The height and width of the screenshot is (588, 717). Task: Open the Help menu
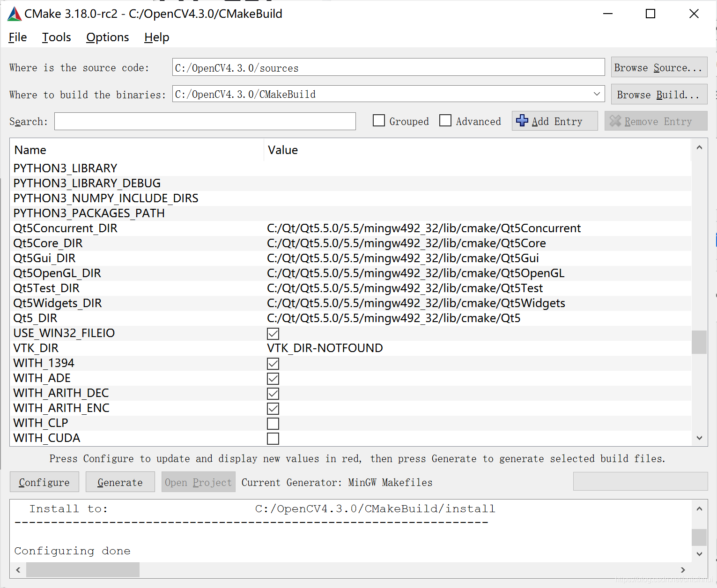[x=157, y=37]
